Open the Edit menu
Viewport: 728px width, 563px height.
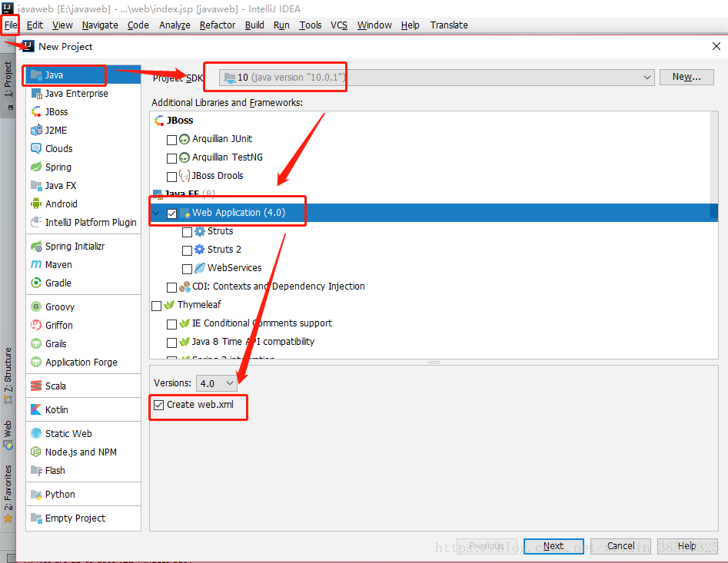[35, 25]
